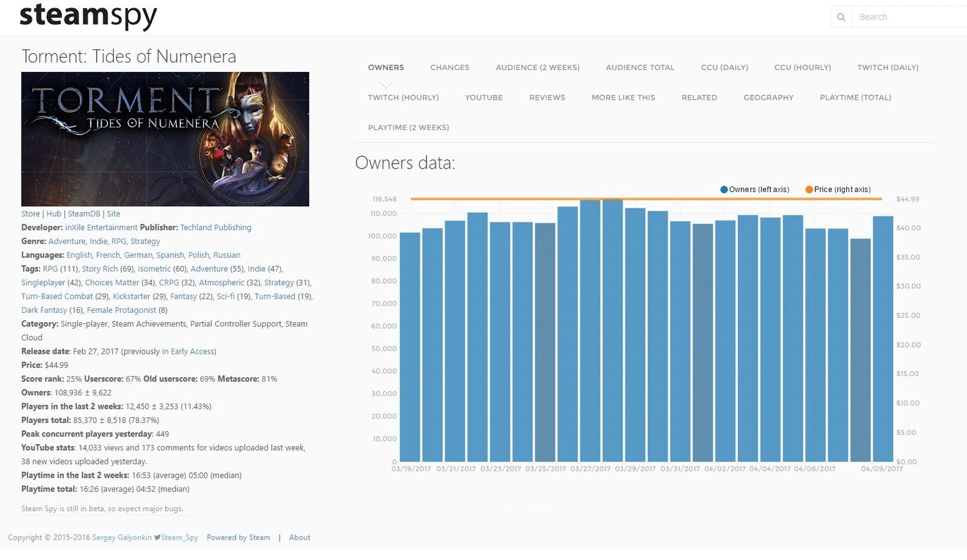Open the Site link
The width and height of the screenshot is (967, 560).
coord(113,214)
